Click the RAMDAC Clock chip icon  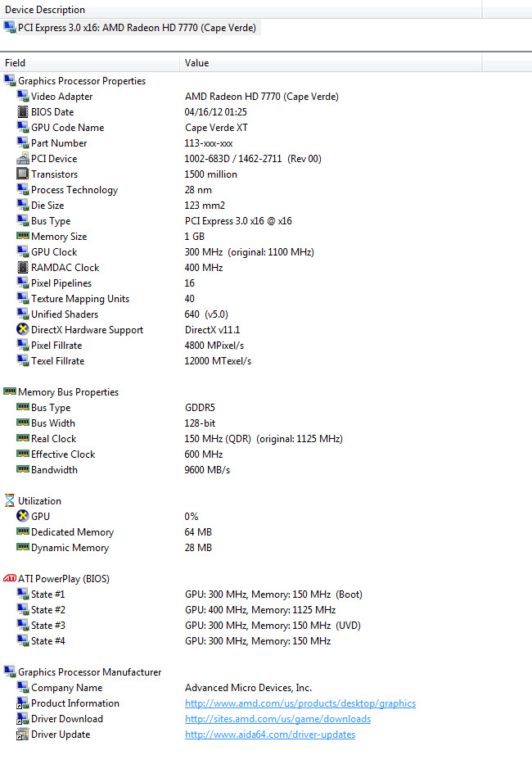point(23,268)
